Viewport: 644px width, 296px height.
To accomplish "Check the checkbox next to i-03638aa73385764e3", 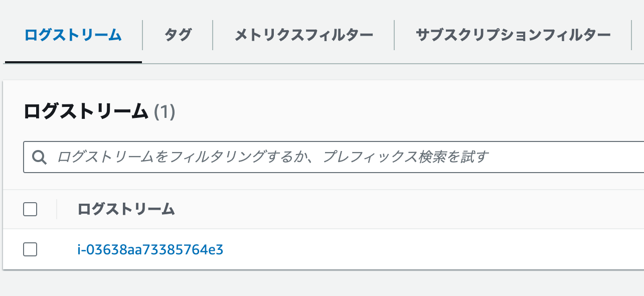I will pos(30,249).
